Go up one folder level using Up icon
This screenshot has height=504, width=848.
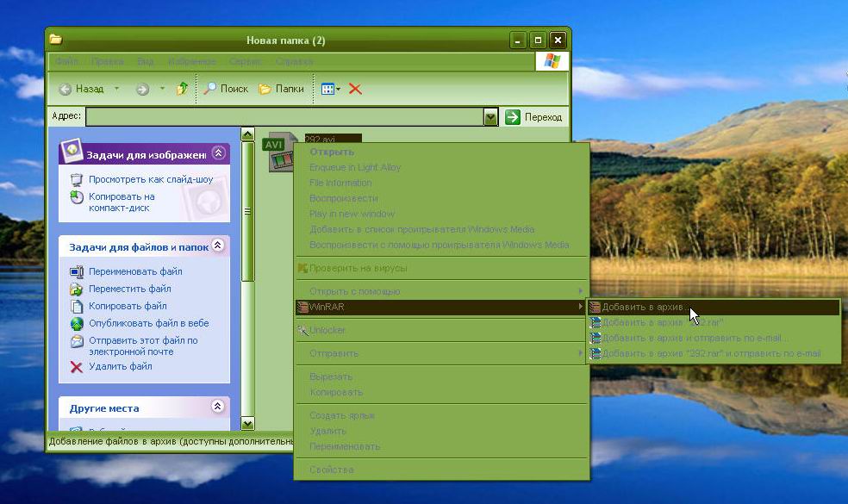pos(182,89)
